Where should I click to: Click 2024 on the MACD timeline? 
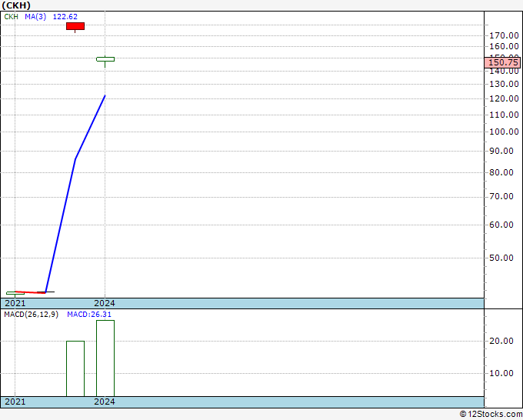coord(105,402)
